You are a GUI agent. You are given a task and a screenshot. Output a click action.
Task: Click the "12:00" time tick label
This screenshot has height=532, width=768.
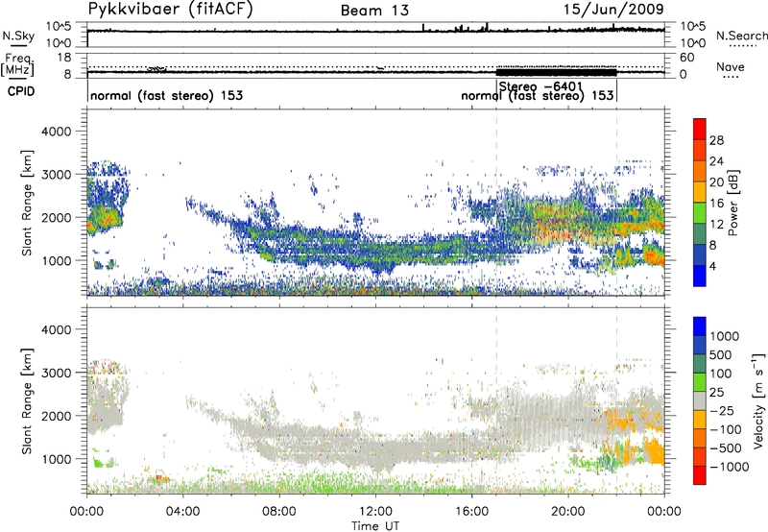point(375,512)
